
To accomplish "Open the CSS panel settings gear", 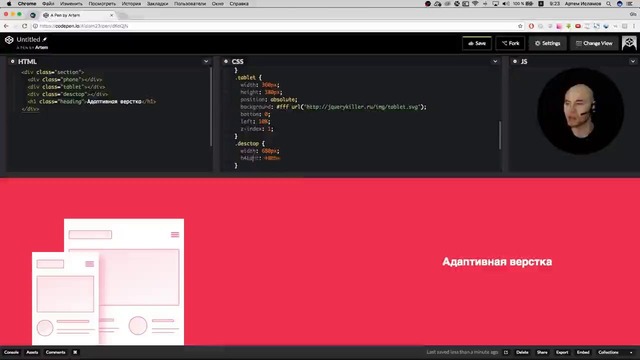I will [x=226, y=61].
